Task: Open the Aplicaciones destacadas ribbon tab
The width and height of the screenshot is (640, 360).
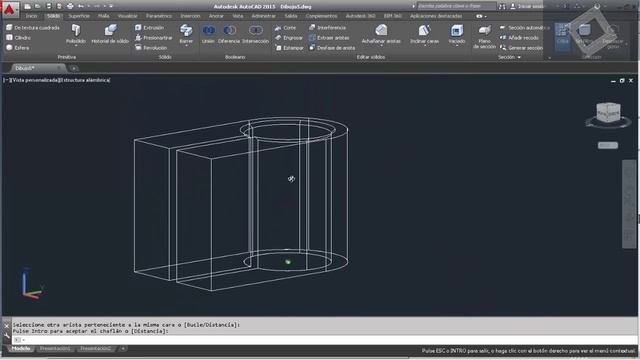Action: coord(436,16)
